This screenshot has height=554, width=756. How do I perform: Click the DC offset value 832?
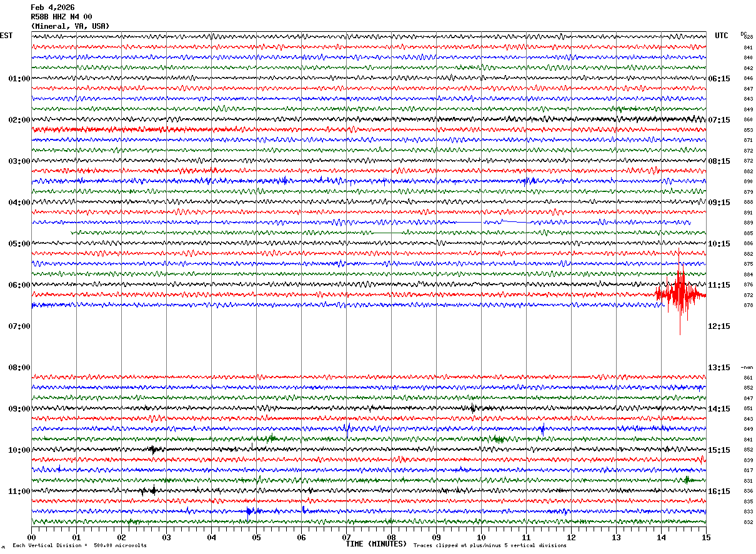(x=749, y=522)
